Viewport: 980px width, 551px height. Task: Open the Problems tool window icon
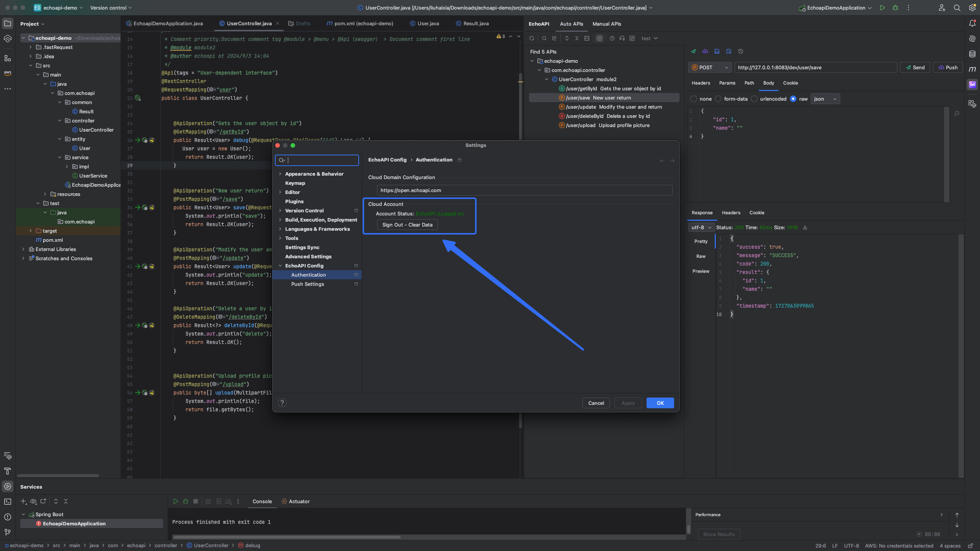coord(8,517)
